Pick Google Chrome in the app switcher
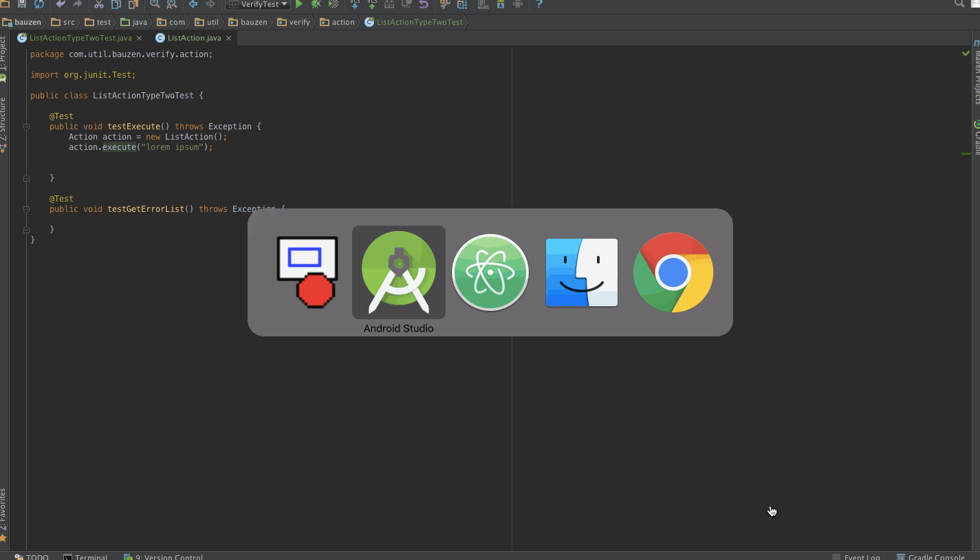Viewport: 980px width, 560px height. pyautogui.click(x=673, y=272)
